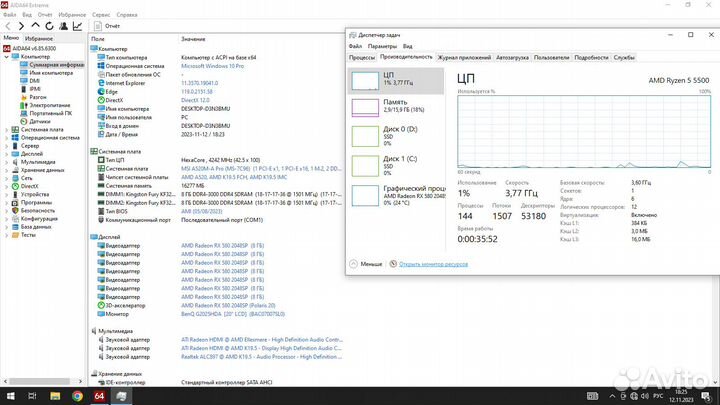Screen dimensions: 720x405
Task: Click the Меньше button in Task Manager
Action: (369, 264)
